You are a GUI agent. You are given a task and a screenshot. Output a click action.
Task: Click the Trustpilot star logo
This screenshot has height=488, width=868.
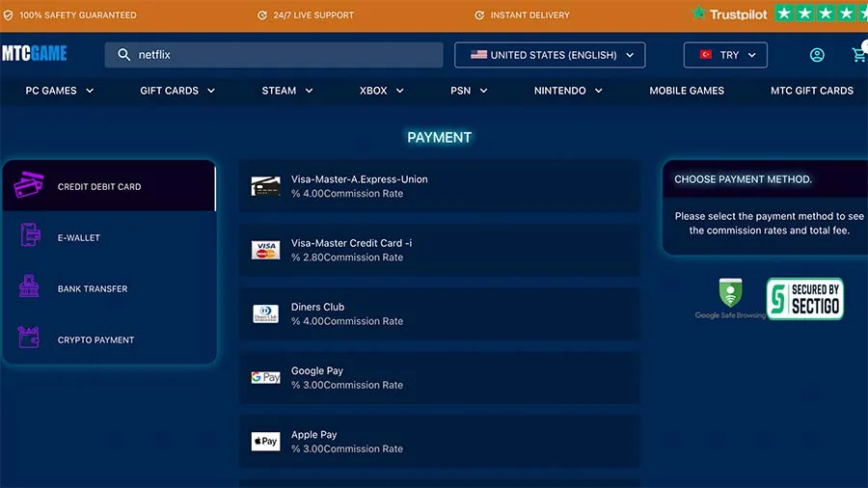[x=698, y=14]
